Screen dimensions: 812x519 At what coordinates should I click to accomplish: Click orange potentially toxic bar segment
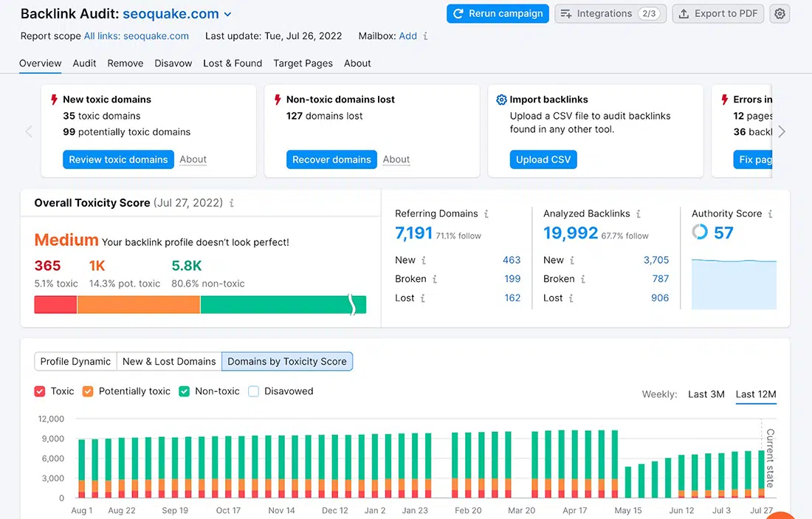click(139, 305)
